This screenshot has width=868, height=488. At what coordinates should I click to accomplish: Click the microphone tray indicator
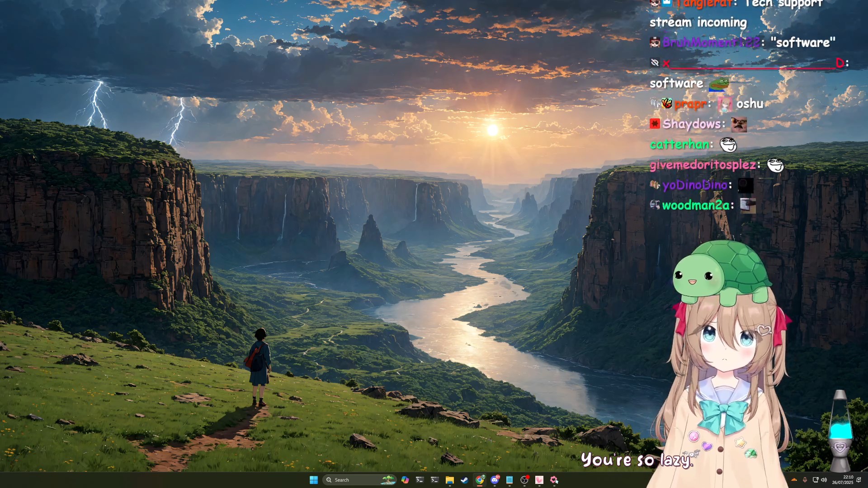point(805,480)
